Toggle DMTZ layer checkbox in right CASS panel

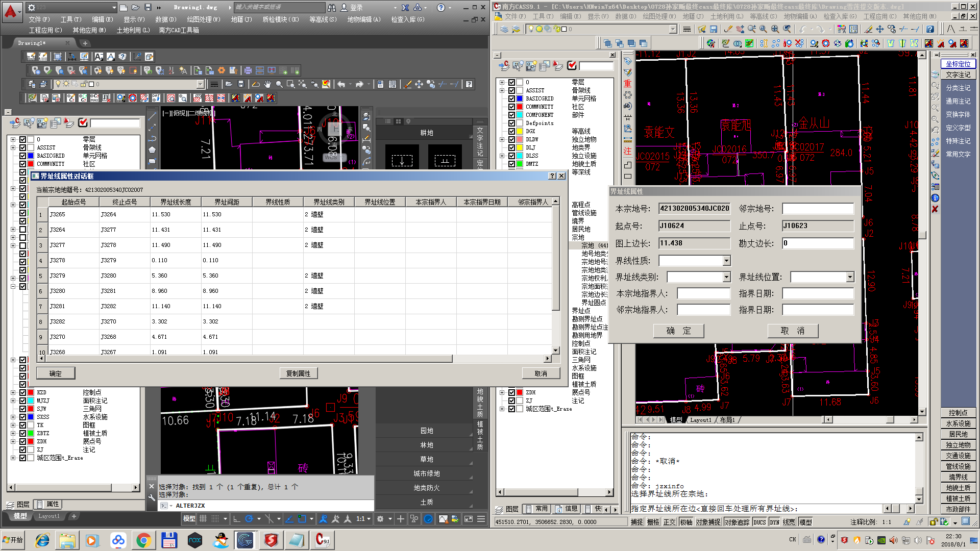click(511, 164)
